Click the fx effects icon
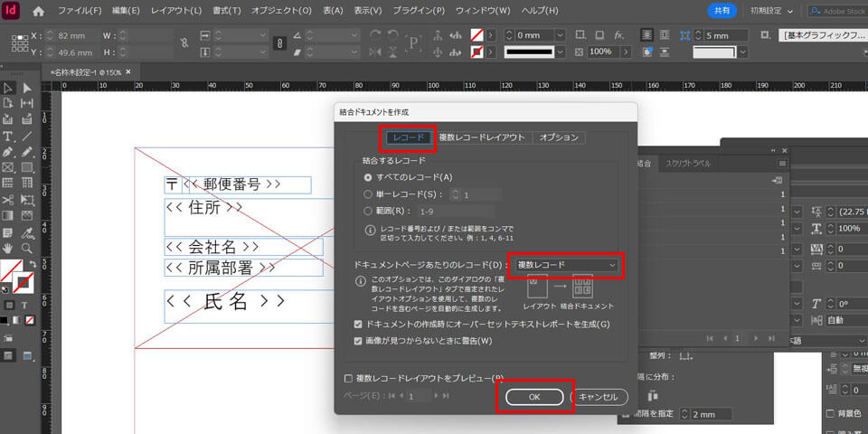This screenshot has height=434, width=868. click(618, 34)
